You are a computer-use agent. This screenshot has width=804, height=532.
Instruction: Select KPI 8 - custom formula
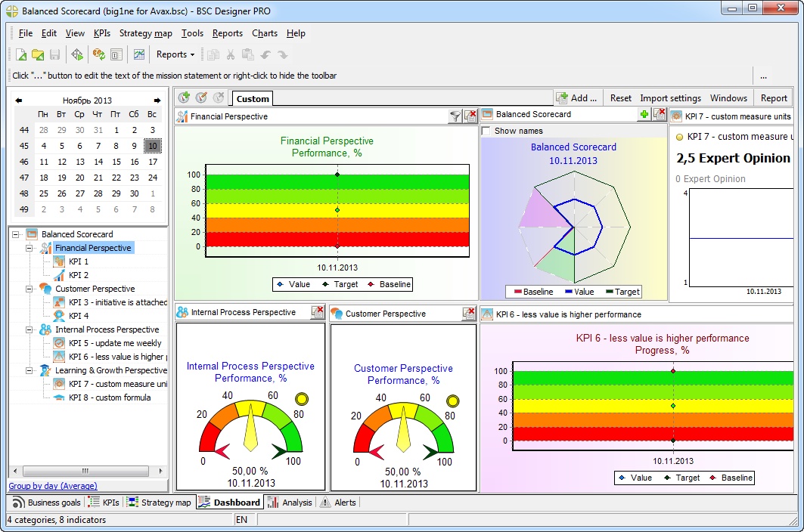click(110, 397)
